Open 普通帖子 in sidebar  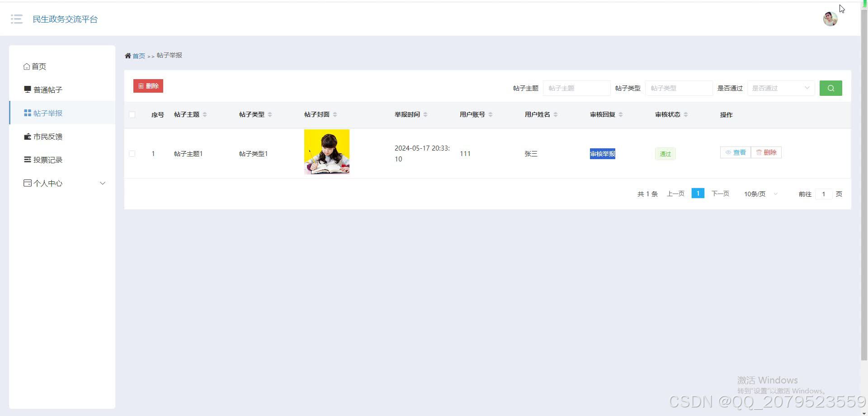(x=62, y=90)
